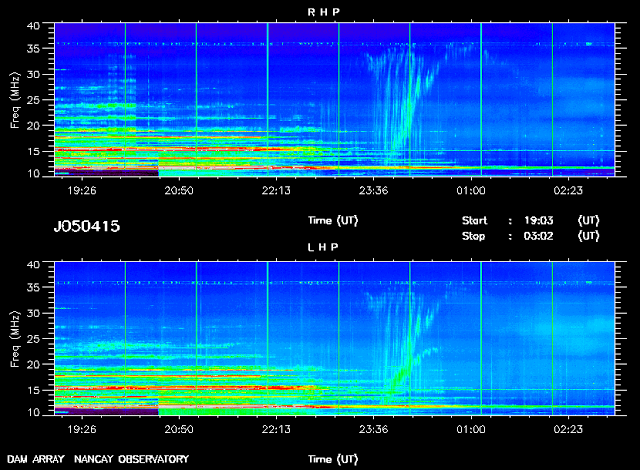
Task: Click the LHP Freq (MHz) axis title
Action: point(15,339)
